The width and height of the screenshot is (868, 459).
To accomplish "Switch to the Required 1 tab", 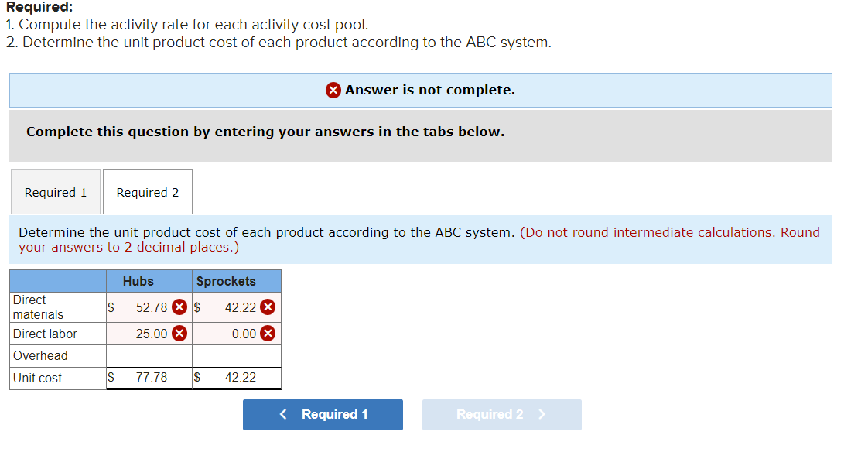I will tap(56, 191).
